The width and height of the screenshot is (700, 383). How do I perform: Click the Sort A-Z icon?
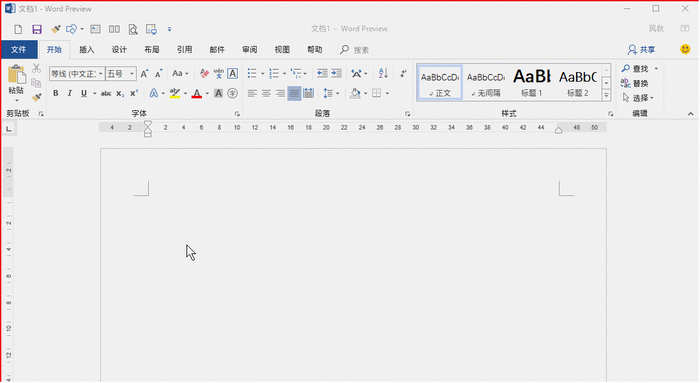point(383,73)
